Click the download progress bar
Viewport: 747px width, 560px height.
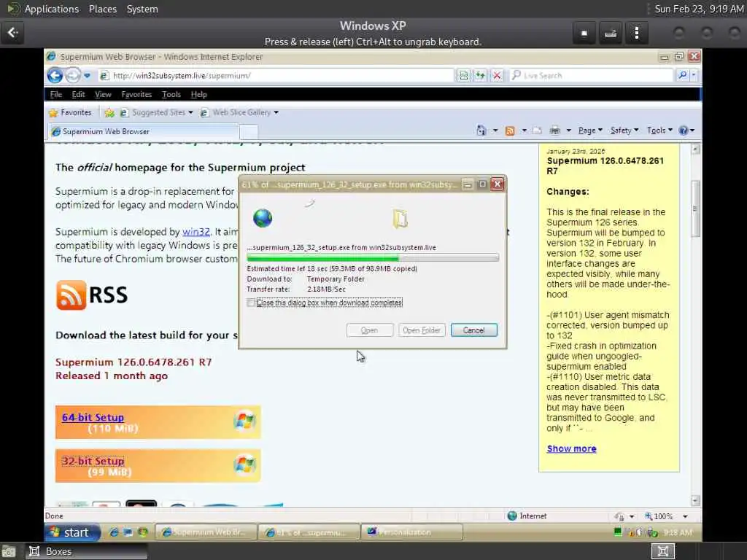(373, 257)
